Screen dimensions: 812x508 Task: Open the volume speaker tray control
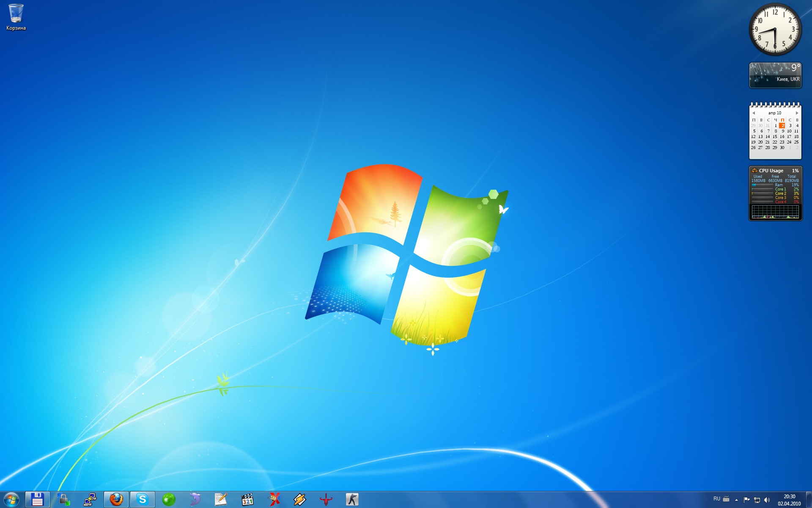coord(767,500)
